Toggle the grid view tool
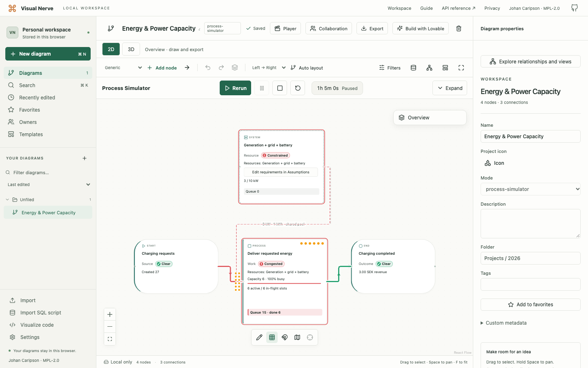This screenshot has height=368, width=588. coord(272,337)
